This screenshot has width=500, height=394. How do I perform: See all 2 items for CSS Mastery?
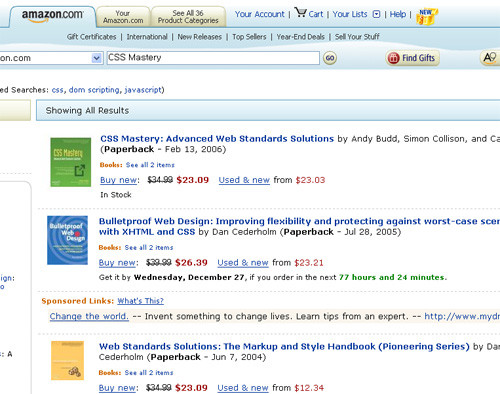[150, 165]
